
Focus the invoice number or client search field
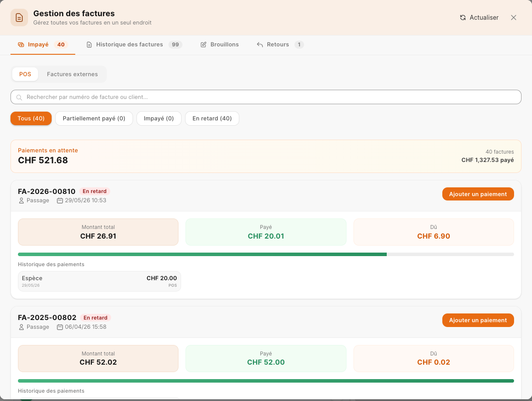266,97
